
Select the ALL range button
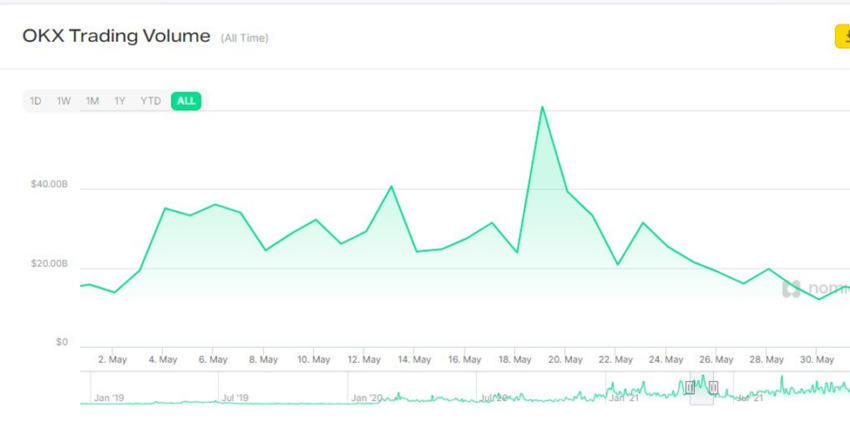(186, 101)
